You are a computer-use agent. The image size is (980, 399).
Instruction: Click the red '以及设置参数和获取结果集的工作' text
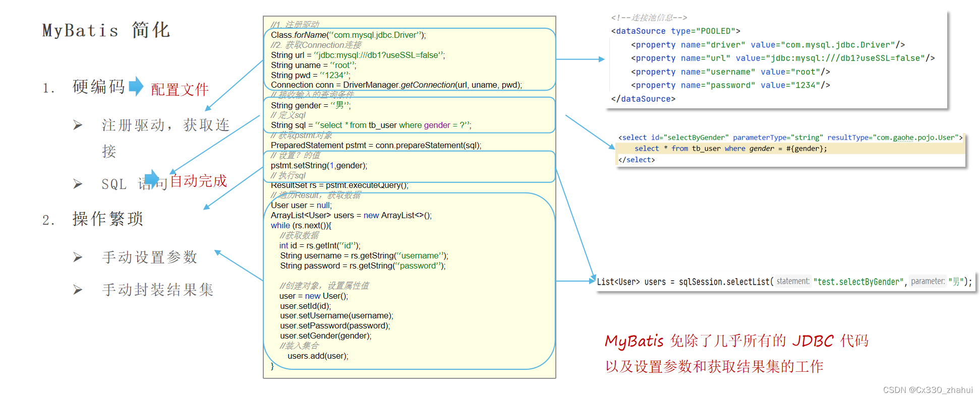tap(714, 366)
